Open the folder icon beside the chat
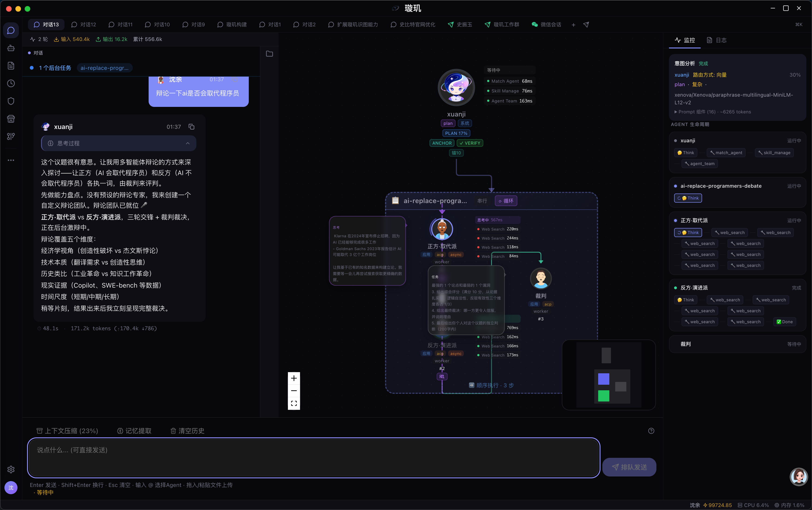Image resolution: width=812 pixels, height=510 pixels. pyautogui.click(x=270, y=54)
